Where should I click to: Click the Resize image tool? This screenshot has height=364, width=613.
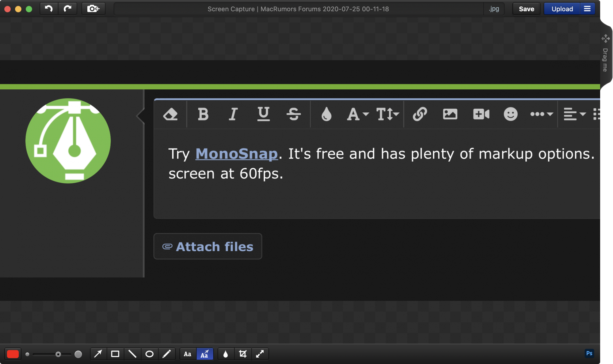point(260,354)
